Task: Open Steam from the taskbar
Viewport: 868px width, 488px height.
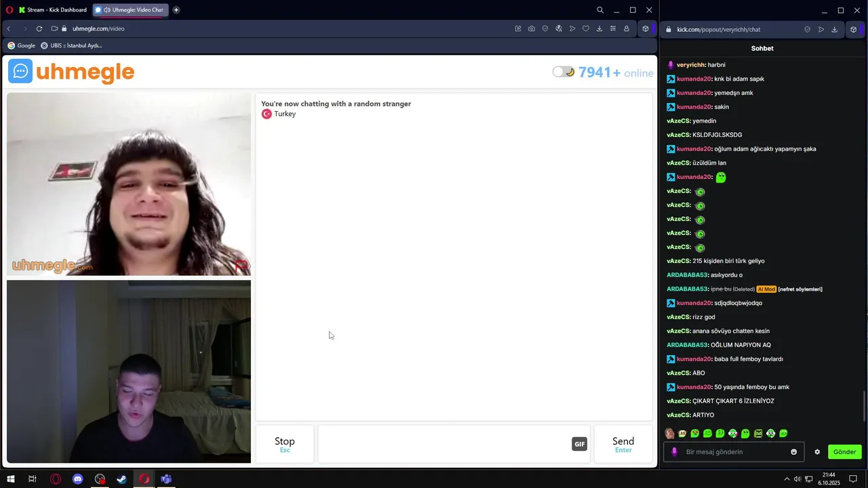Action: point(122,479)
